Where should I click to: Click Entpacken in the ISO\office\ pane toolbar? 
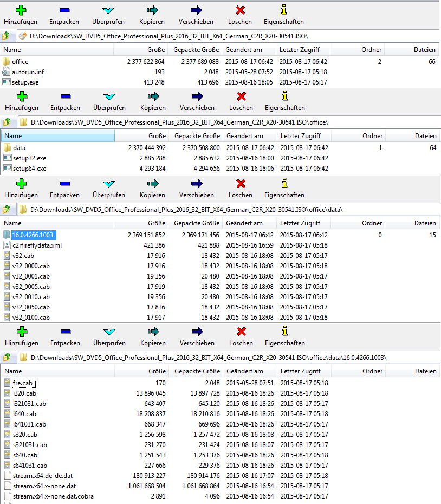(65, 101)
